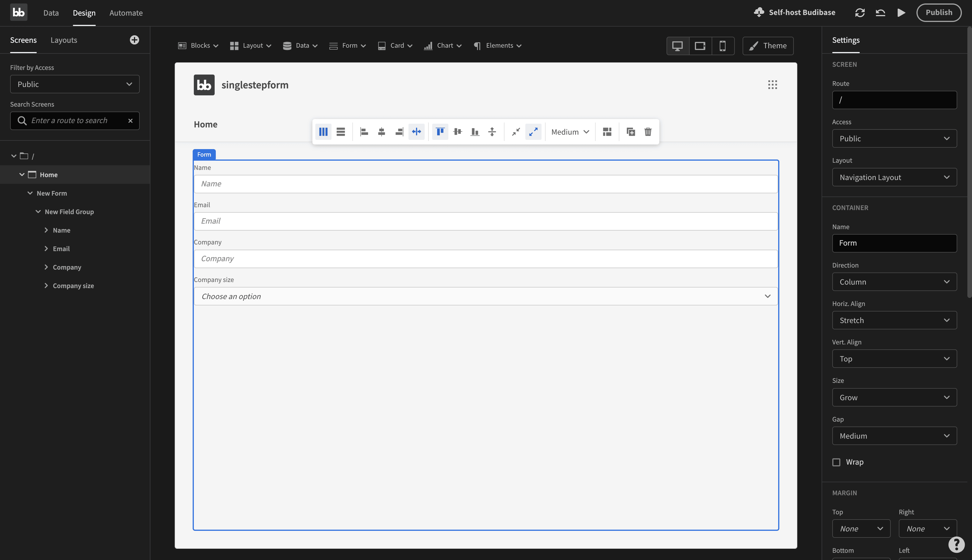The height and width of the screenshot is (560, 972).
Task: Click the undo revert icon in header
Action: tap(880, 13)
